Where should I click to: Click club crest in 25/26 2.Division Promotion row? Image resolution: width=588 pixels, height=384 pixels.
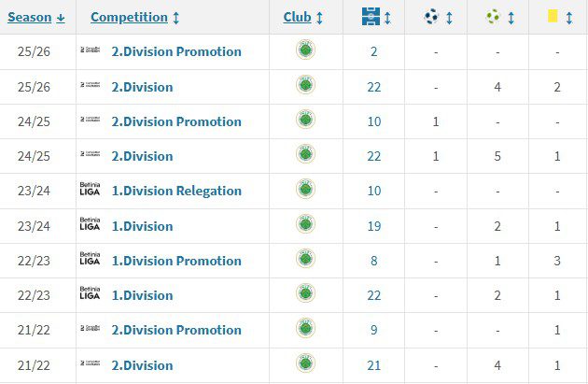pyautogui.click(x=305, y=51)
